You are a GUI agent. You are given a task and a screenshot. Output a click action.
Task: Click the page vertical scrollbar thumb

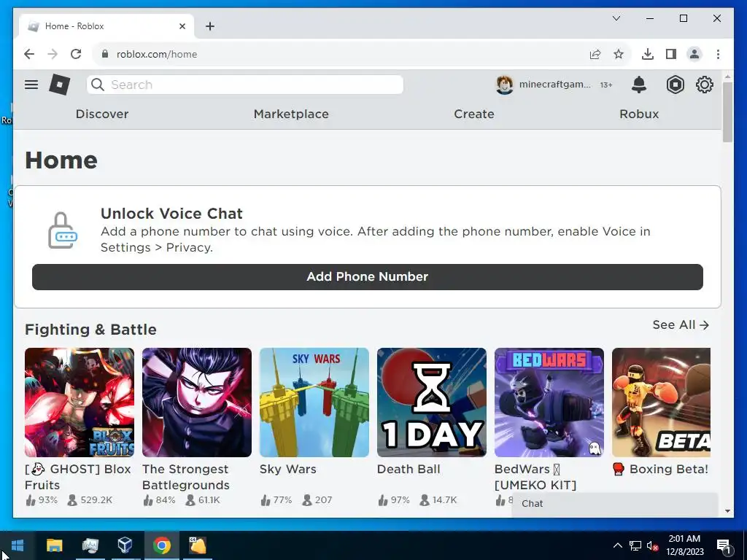(x=727, y=112)
